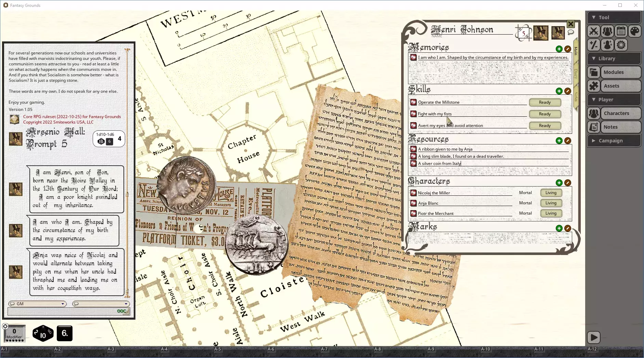The height and width of the screenshot is (358, 644).
Task: Open link icon for Piotr the Merchant
Action: click(x=413, y=214)
